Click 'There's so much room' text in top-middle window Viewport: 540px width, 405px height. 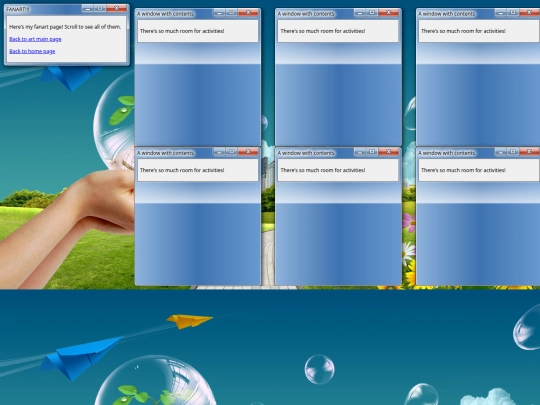(x=307, y=31)
